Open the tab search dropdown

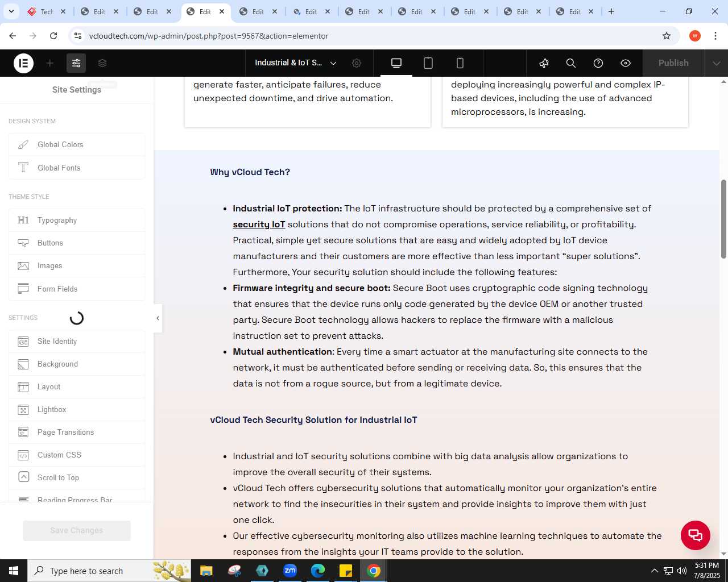(x=11, y=11)
